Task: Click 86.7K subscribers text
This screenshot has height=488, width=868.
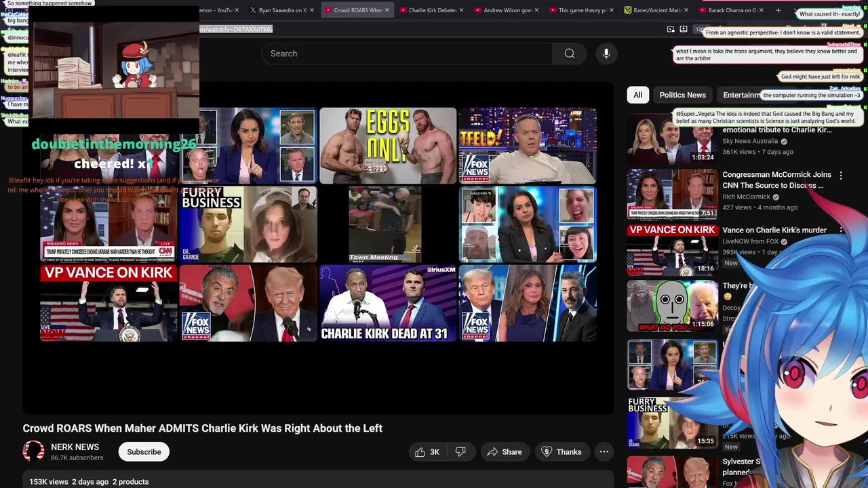Action: (x=77, y=458)
